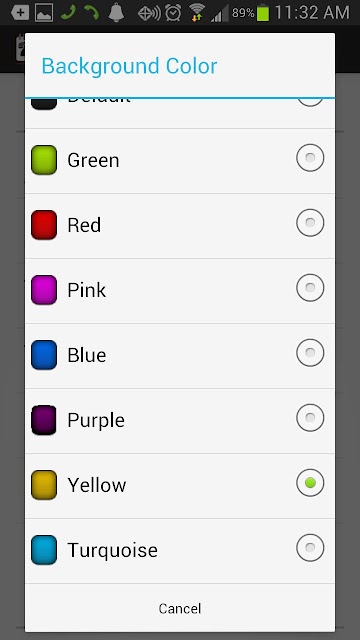Image resolution: width=360 pixels, height=640 pixels.
Task: Select the Green radio button
Action: (310, 158)
